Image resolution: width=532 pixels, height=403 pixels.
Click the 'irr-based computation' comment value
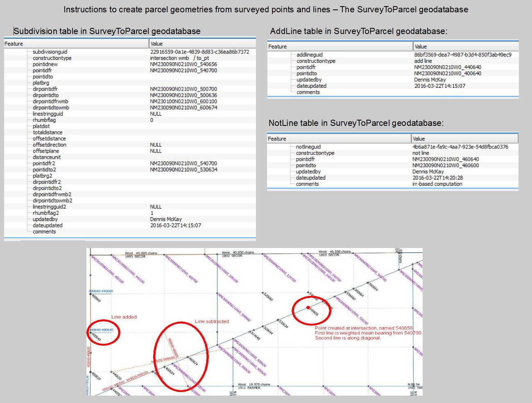(x=437, y=184)
